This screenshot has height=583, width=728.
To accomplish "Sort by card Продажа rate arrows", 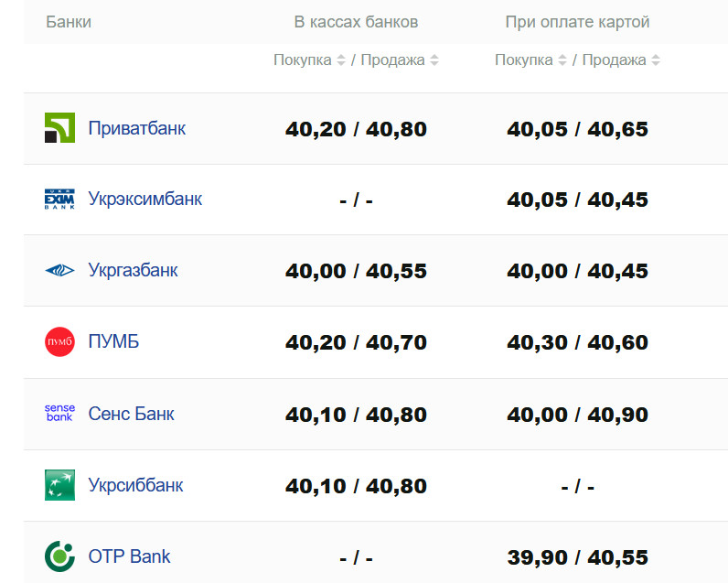I will [x=656, y=60].
